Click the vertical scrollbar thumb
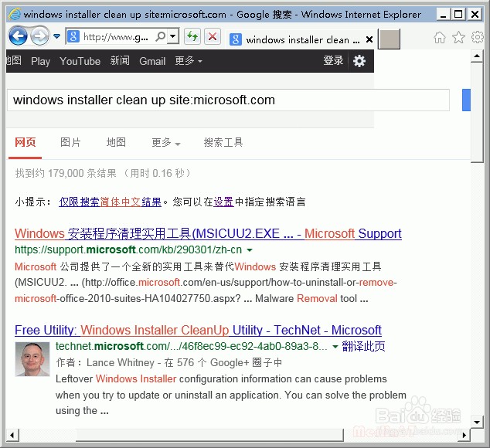Screen dimensions: 490x448 pyautogui.click(x=477, y=113)
